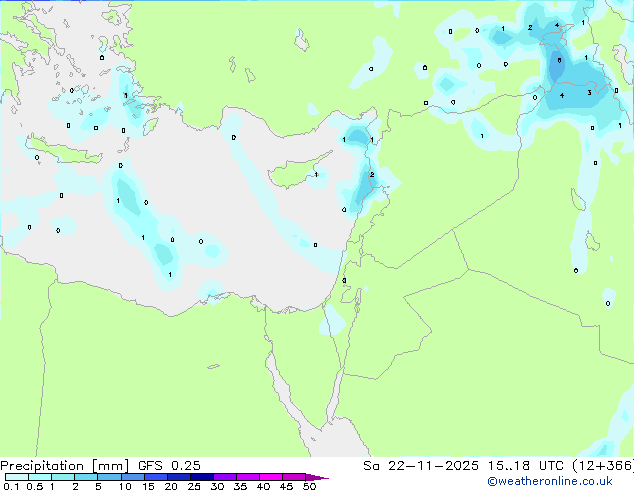The image size is (634, 490).
Task: Pick the 15–20 mm legend color swatch
Action: point(156,477)
